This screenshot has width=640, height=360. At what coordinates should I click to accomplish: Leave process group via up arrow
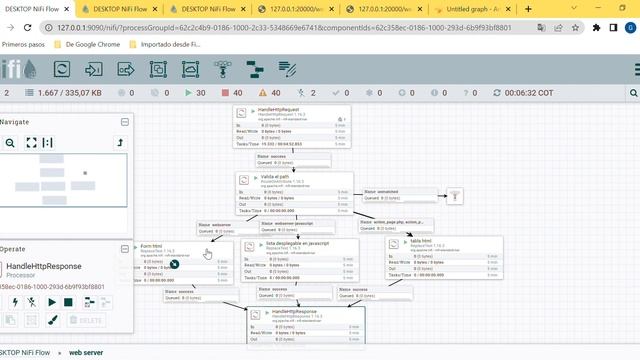pos(120,142)
